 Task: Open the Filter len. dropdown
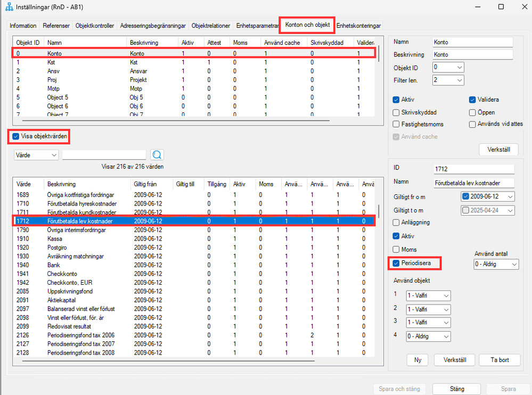pyautogui.click(x=448, y=80)
